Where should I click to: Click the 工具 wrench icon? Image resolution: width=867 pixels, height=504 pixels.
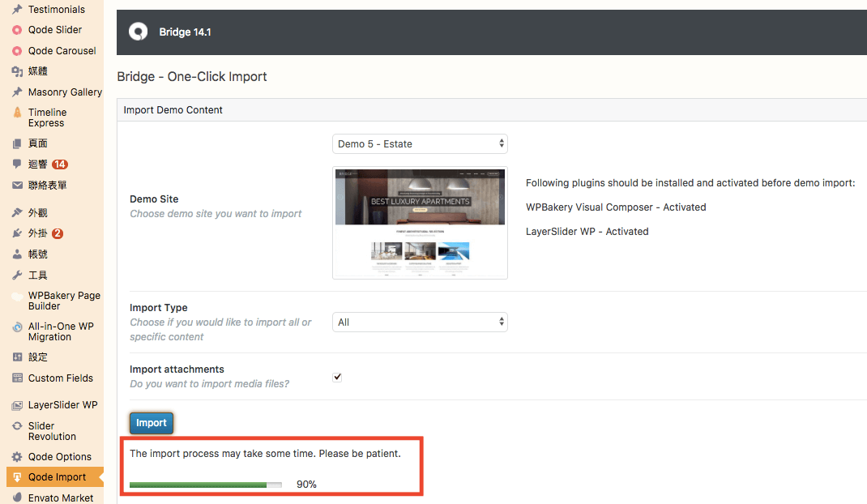pos(17,275)
